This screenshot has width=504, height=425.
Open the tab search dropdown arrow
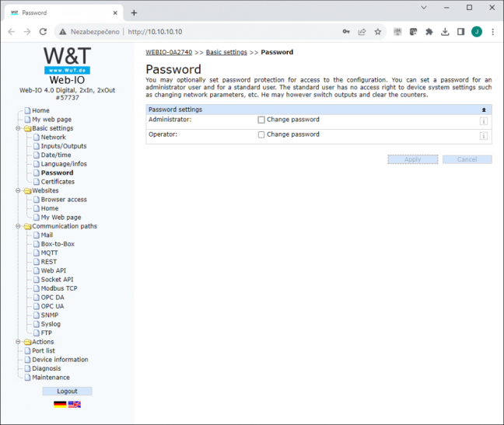point(424,8)
